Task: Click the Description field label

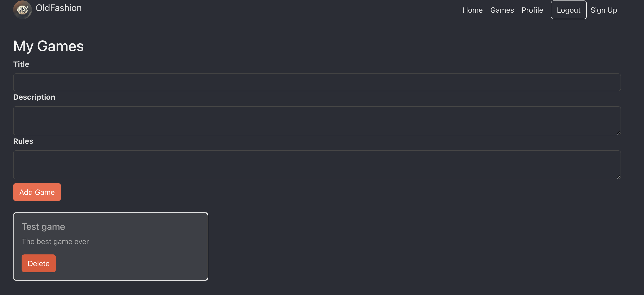Action: point(34,97)
